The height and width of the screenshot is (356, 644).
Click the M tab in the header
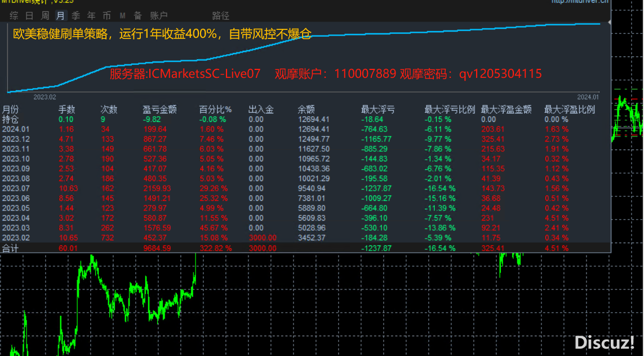pyautogui.click(x=122, y=16)
